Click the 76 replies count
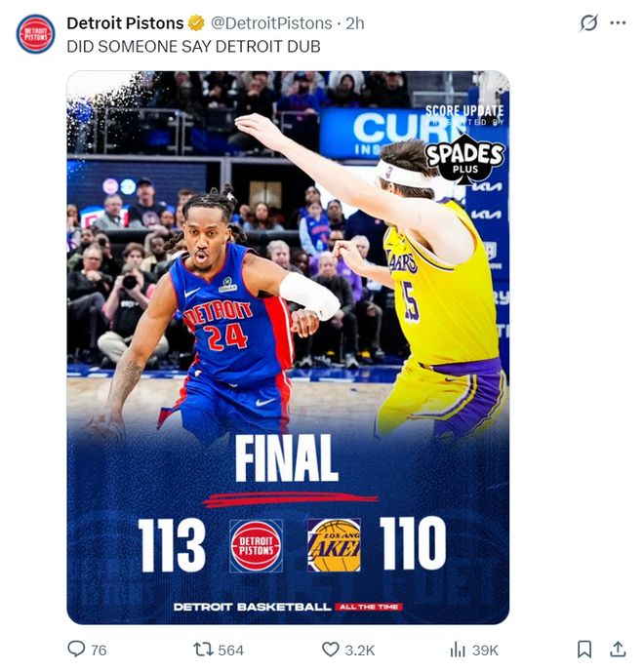Viewport: 644px width, 671px height. (99, 651)
